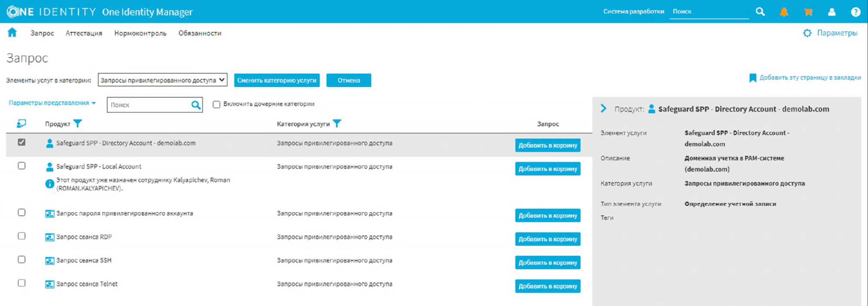Click person icon in product details header

pyautogui.click(x=651, y=109)
